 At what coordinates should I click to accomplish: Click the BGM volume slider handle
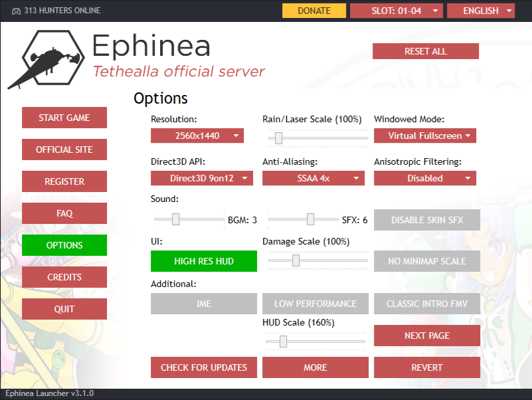175,219
